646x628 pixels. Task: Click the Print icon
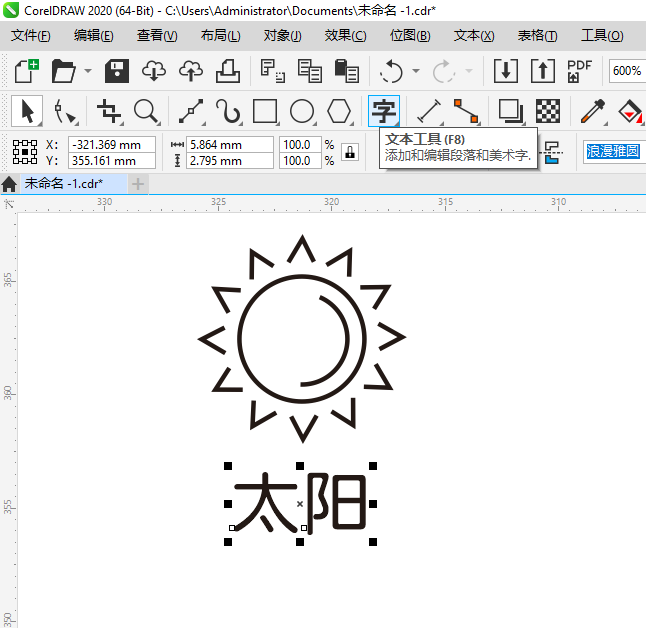tap(227, 71)
